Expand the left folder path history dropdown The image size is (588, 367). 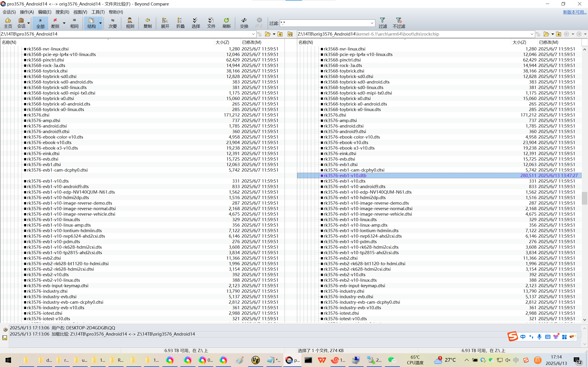(253, 34)
